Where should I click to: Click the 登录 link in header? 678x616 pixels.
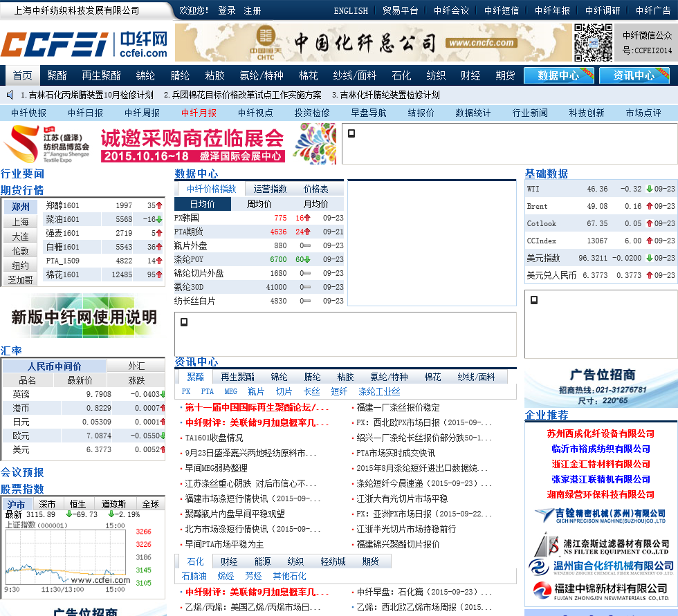pos(227,10)
